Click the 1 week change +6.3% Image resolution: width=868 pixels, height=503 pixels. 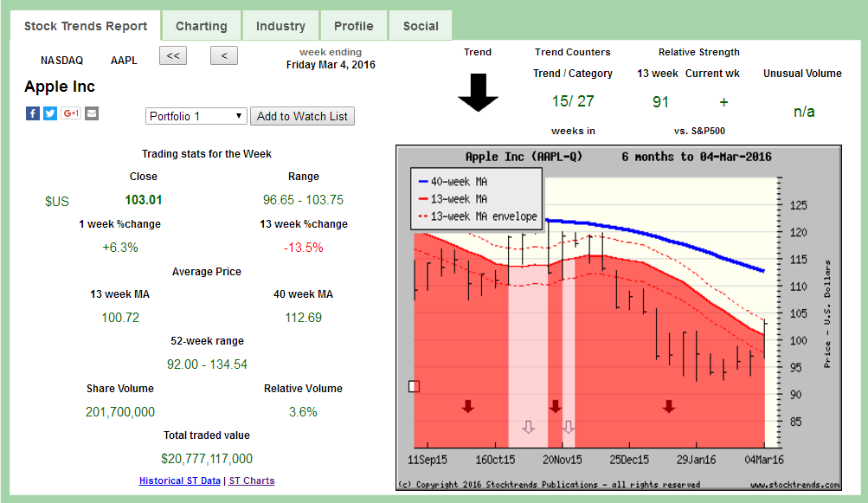tap(120, 248)
